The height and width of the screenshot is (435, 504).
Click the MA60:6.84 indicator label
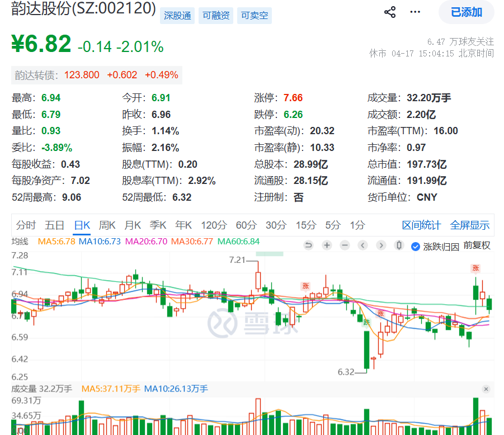point(238,242)
